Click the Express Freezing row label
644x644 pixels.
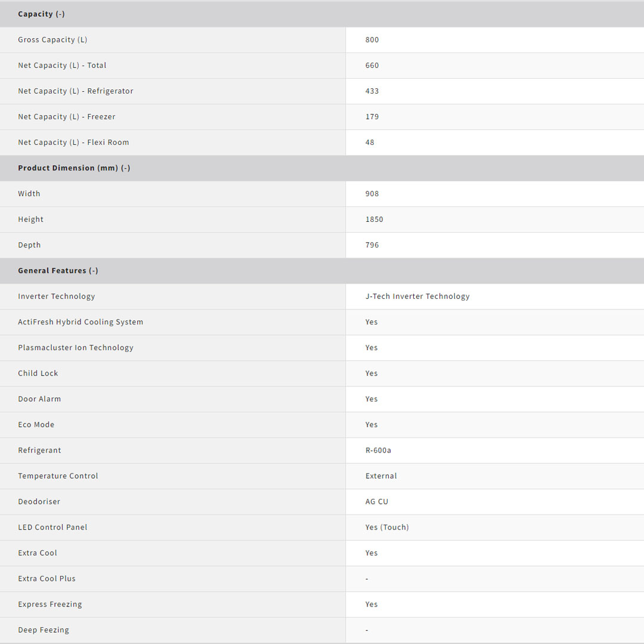coord(50,604)
